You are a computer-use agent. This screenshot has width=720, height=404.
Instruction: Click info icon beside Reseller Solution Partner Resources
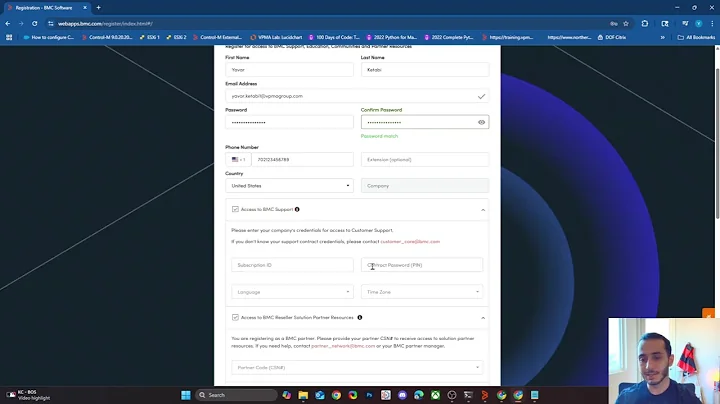coord(360,317)
